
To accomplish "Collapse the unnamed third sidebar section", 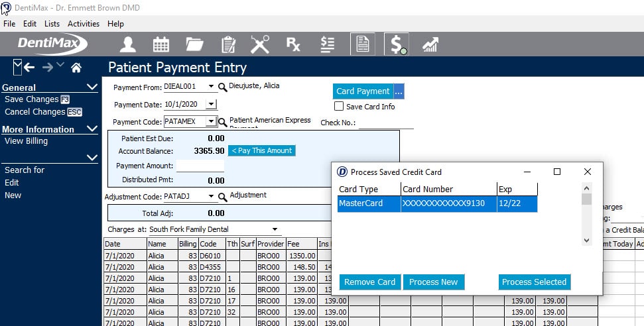I will [x=92, y=158].
